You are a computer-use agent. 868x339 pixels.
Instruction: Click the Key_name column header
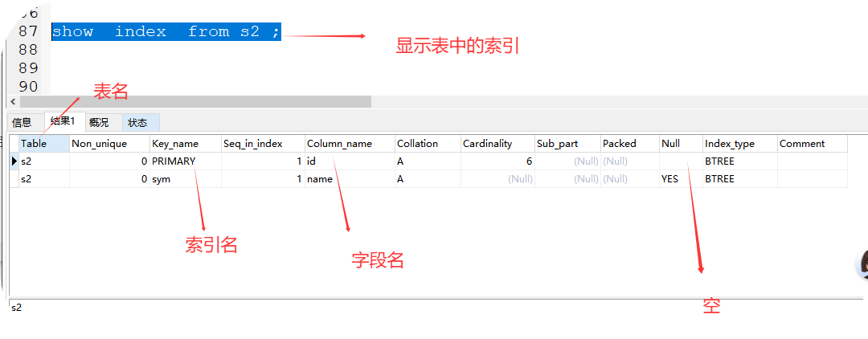(186, 143)
